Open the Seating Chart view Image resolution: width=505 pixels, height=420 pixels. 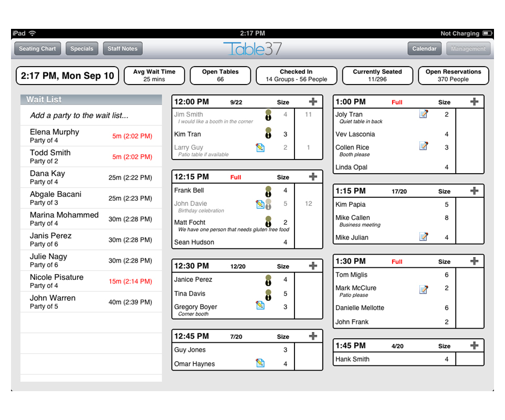coord(37,49)
